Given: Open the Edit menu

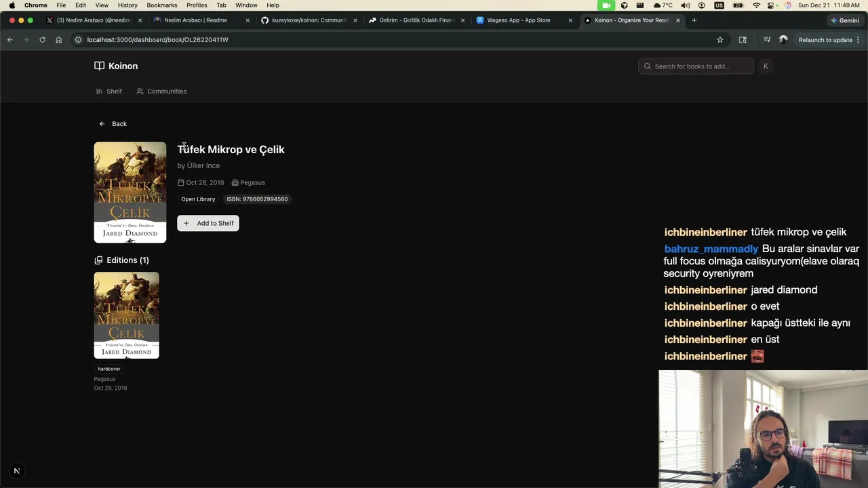Looking at the screenshot, I should pos(81,5).
